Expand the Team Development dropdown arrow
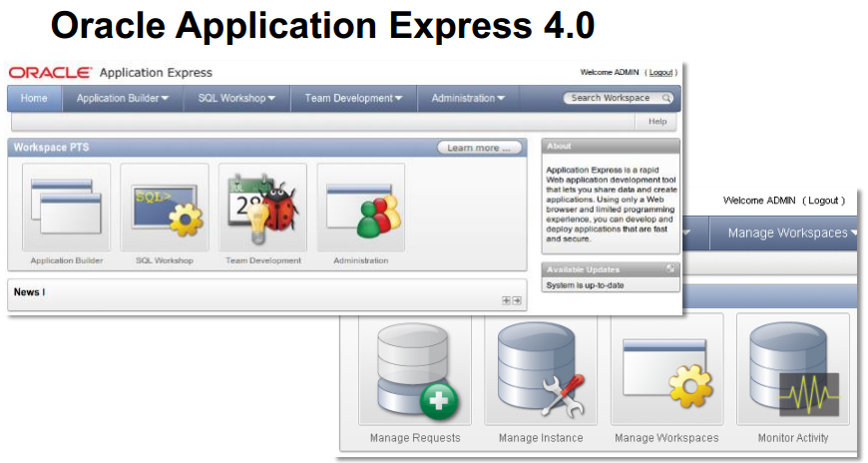868x463 pixels. point(398,99)
